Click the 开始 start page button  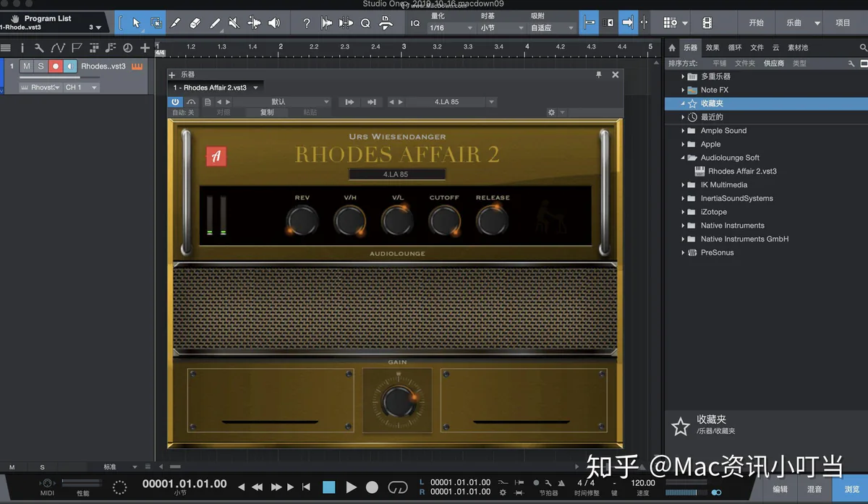pyautogui.click(x=756, y=23)
